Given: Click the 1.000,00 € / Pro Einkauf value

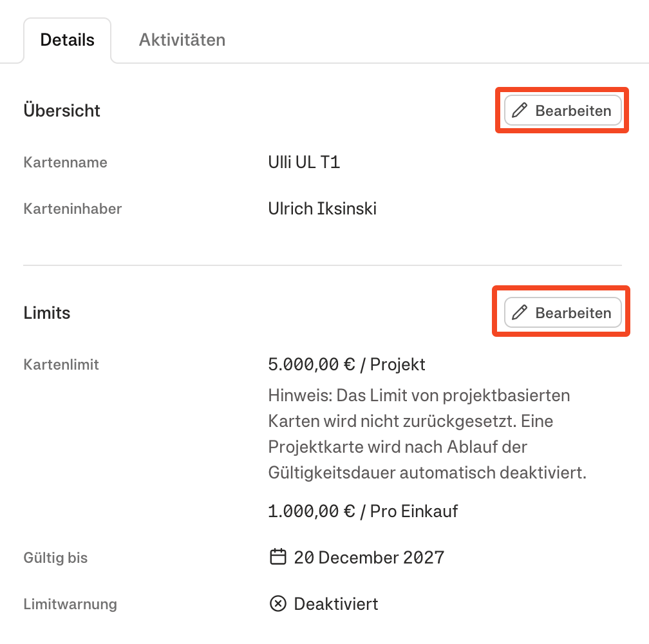Looking at the screenshot, I should pyautogui.click(x=362, y=511).
